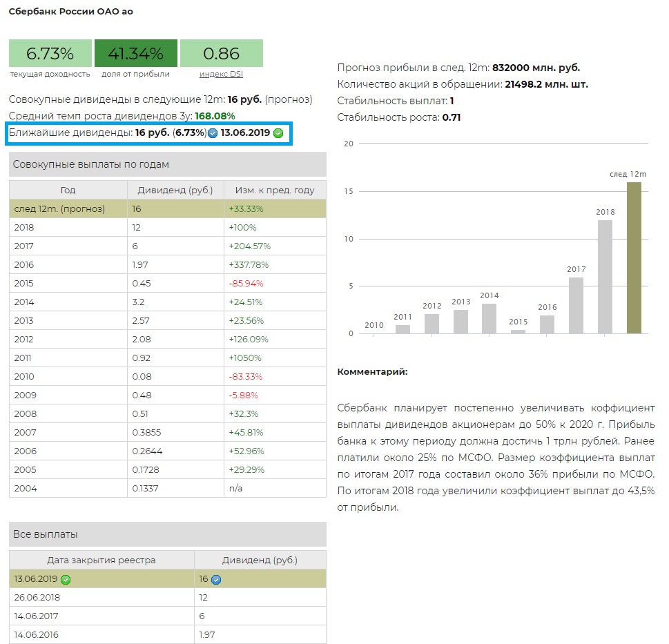The width and height of the screenshot is (669, 644).
Task: Click the Дата закрытия реестра column header
Action: [x=101, y=560]
